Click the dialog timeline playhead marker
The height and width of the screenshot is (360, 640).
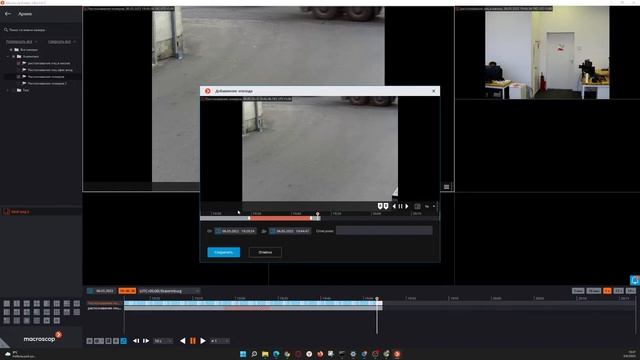coord(318,214)
